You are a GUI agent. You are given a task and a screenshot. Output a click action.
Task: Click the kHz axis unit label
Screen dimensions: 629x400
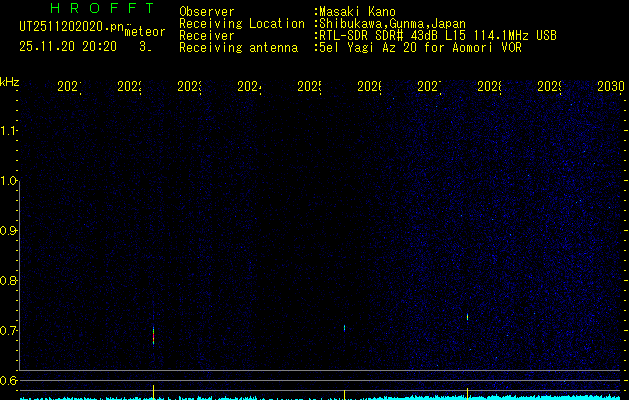click(x=9, y=82)
